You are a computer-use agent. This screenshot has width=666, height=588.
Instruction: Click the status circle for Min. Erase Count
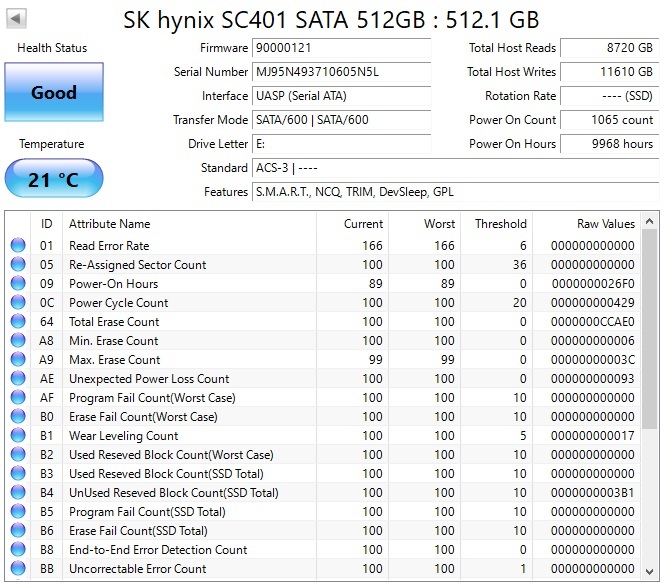point(18,340)
